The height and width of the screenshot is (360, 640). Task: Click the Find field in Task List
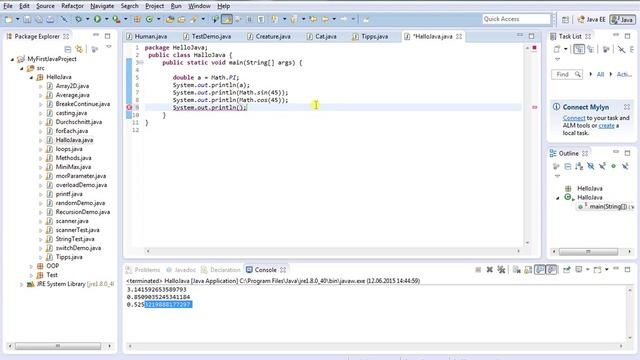pyautogui.click(x=567, y=74)
